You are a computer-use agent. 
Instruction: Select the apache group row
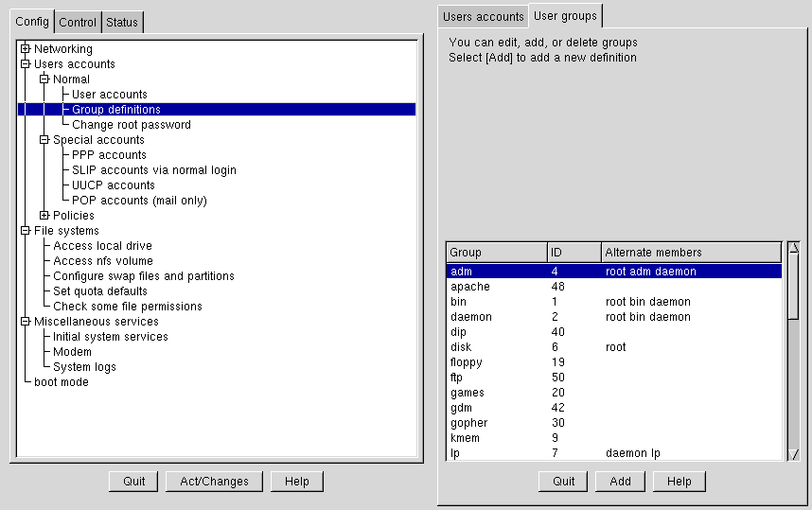(469, 287)
